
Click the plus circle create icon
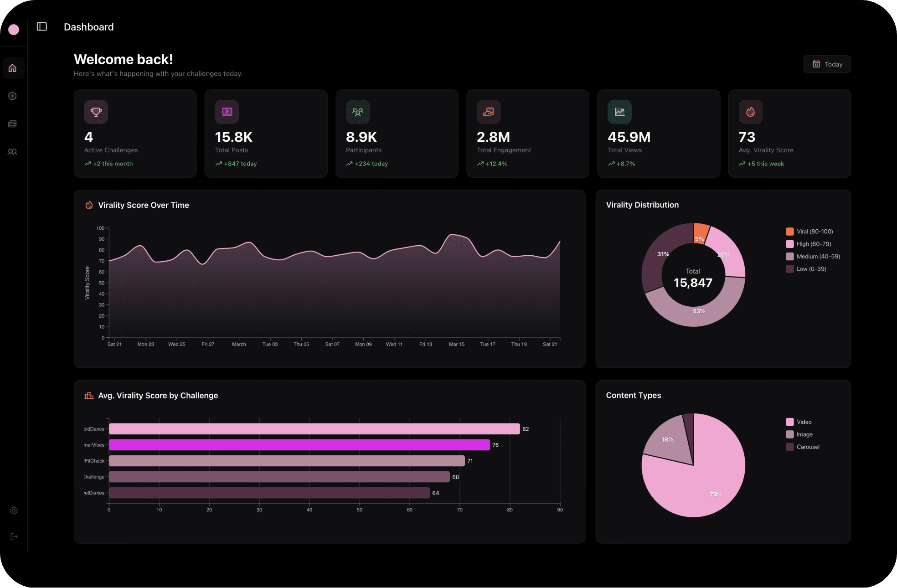[13, 96]
